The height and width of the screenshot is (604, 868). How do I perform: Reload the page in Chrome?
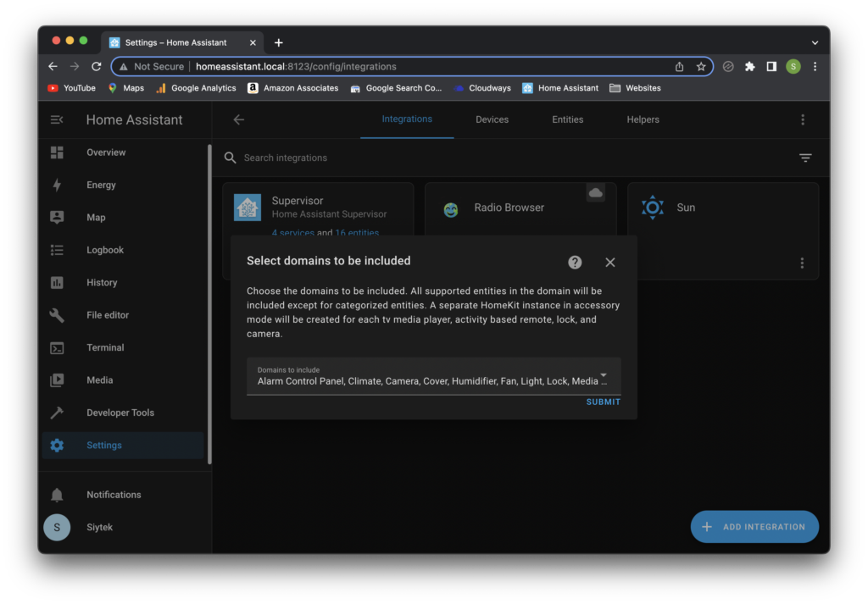[x=97, y=66]
